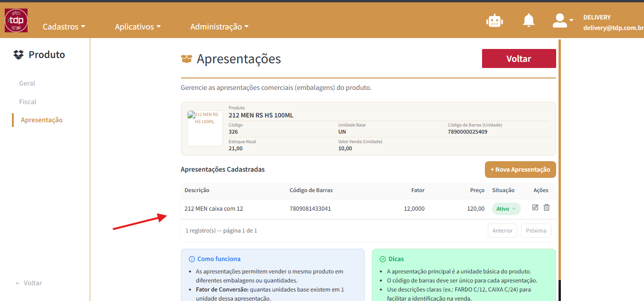This screenshot has height=301, width=644.
Task: Click the delivery@tdp.com.br account text
Action: [613, 28]
